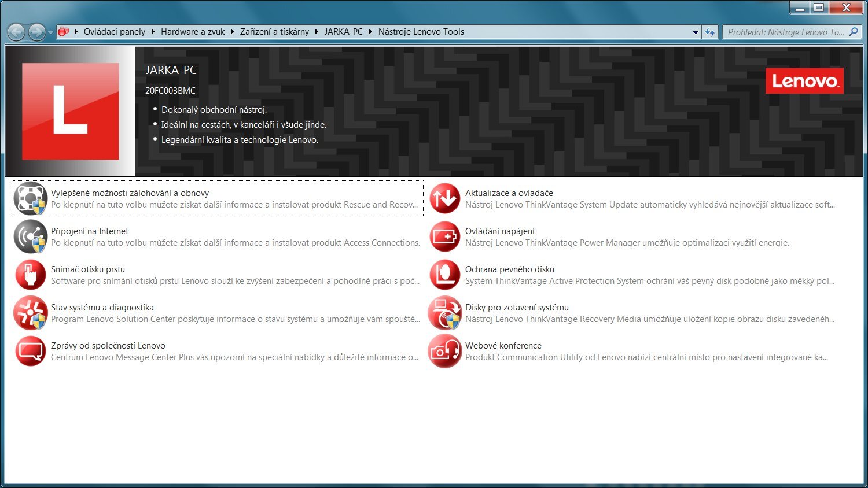Click the fingerprint reader icon
868x488 pixels.
[x=30, y=275]
